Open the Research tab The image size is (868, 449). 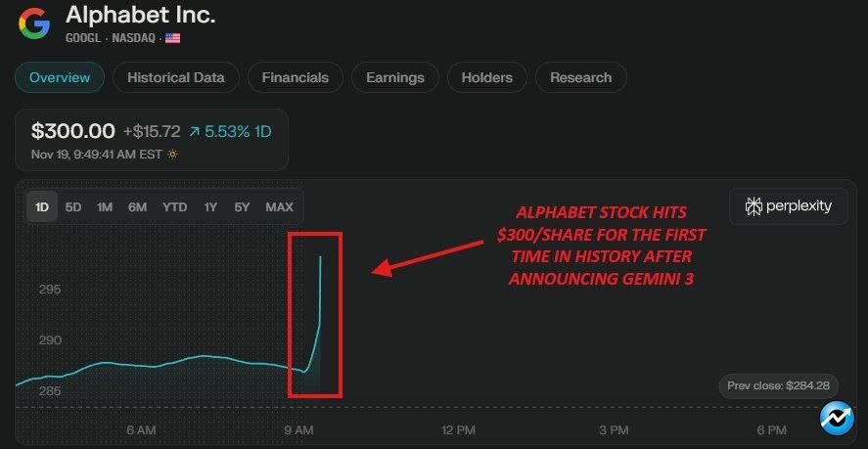581,77
